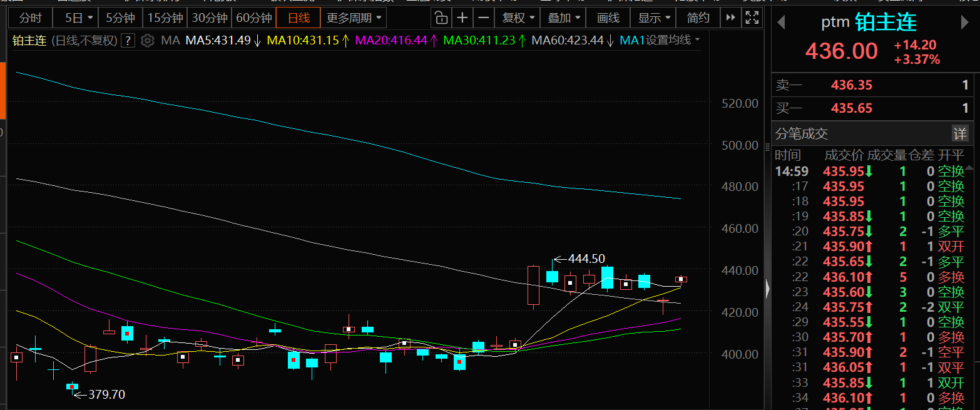Click the MA indicator label

tap(170, 41)
